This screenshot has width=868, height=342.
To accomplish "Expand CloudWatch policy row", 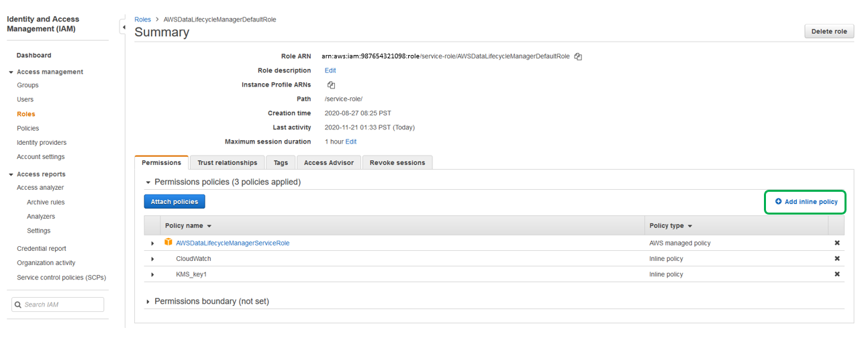I will [152, 259].
